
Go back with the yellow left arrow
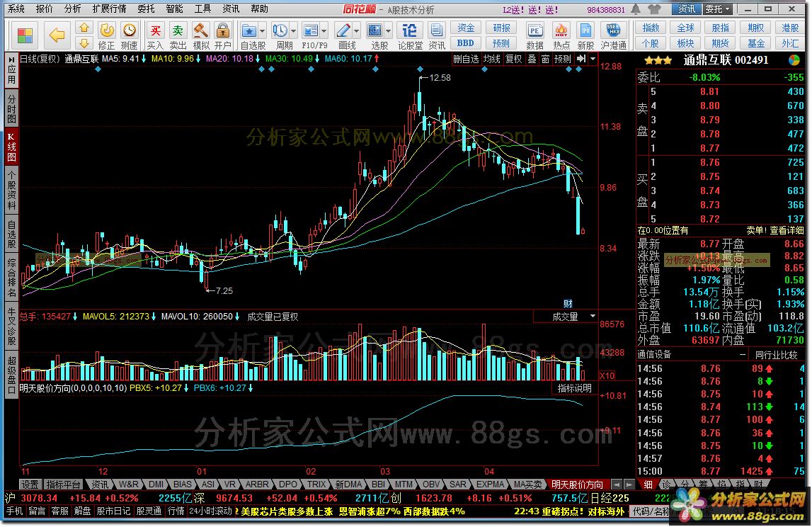pyautogui.click(x=56, y=35)
